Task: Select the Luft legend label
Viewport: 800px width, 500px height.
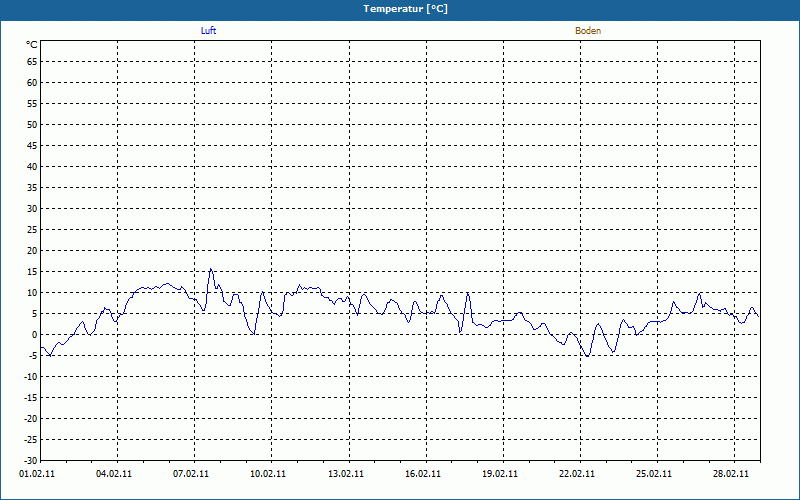Action: pyautogui.click(x=208, y=31)
